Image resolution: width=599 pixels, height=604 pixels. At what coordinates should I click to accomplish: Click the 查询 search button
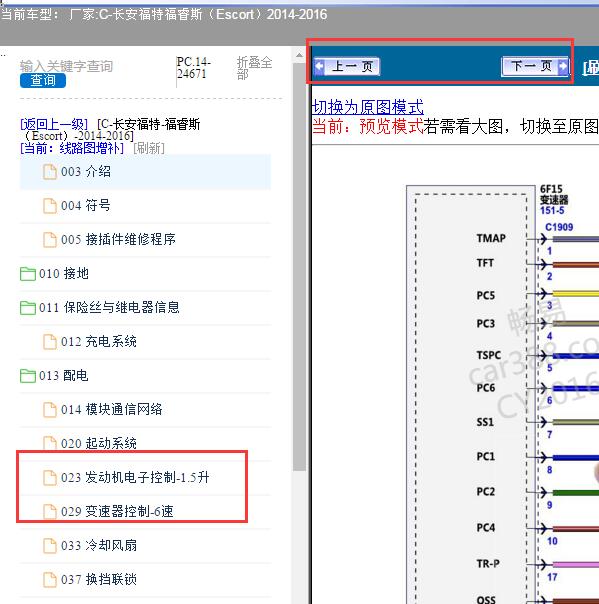point(43,81)
